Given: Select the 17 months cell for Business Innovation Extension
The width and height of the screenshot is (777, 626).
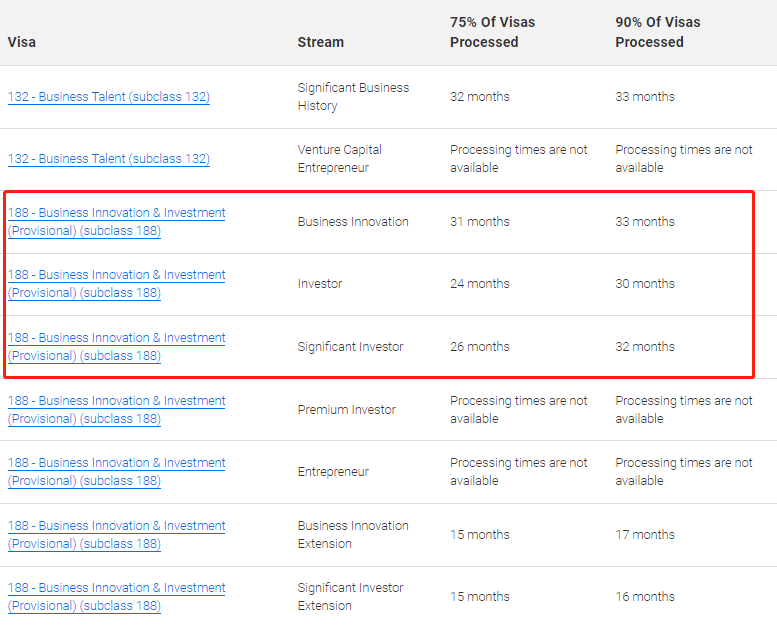Looking at the screenshot, I should point(645,534).
